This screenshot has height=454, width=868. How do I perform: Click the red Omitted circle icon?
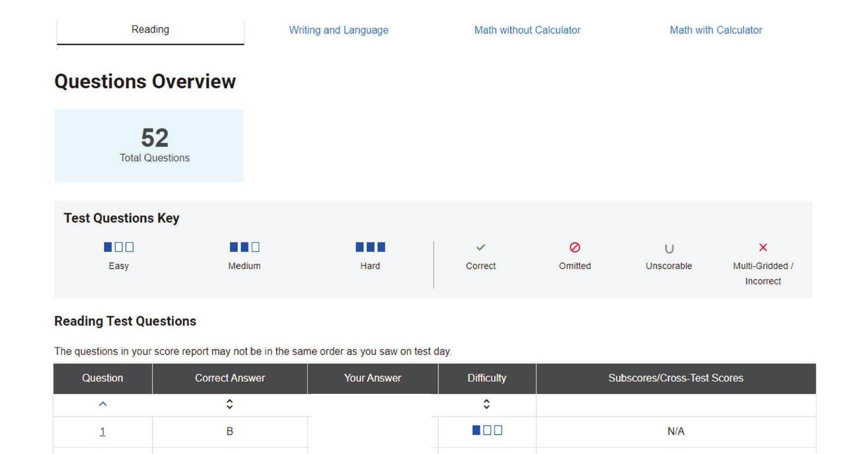click(575, 248)
